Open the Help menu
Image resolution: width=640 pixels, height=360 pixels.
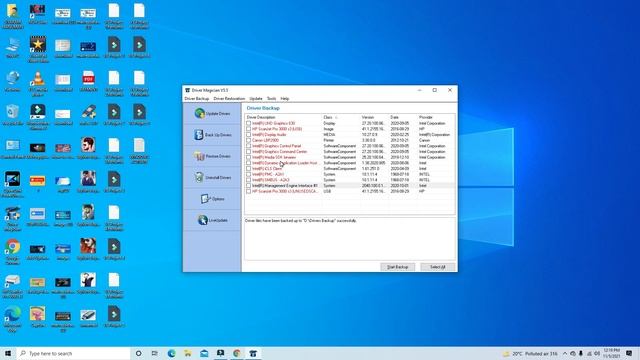pos(284,99)
